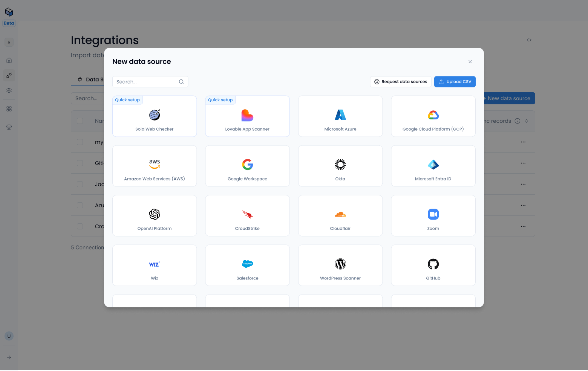The height and width of the screenshot is (371, 588).
Task: Choose the Zoom data source
Action: click(x=433, y=215)
